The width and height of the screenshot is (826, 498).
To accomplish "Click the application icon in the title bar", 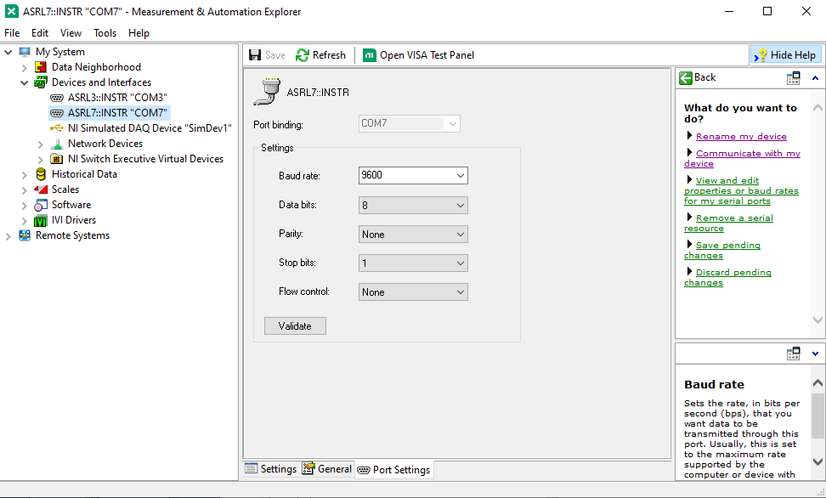I will (12, 12).
